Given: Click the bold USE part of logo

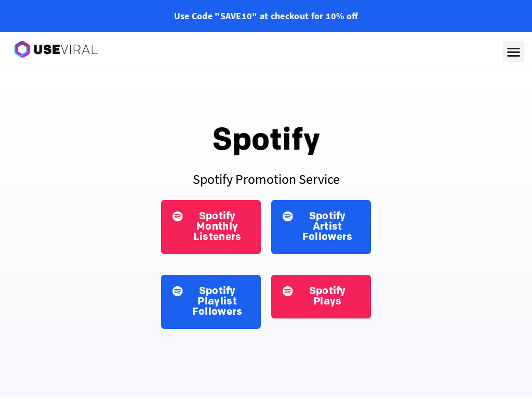Looking at the screenshot, I should pyautogui.click(x=47, y=50).
